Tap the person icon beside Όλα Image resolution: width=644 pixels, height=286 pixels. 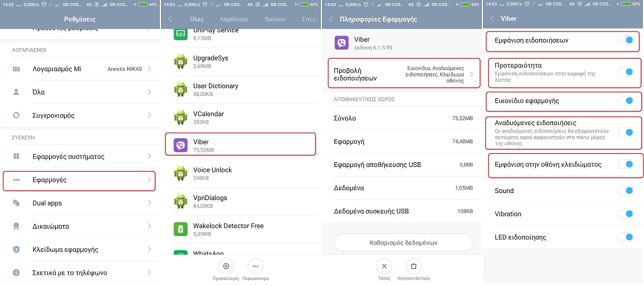(x=16, y=92)
